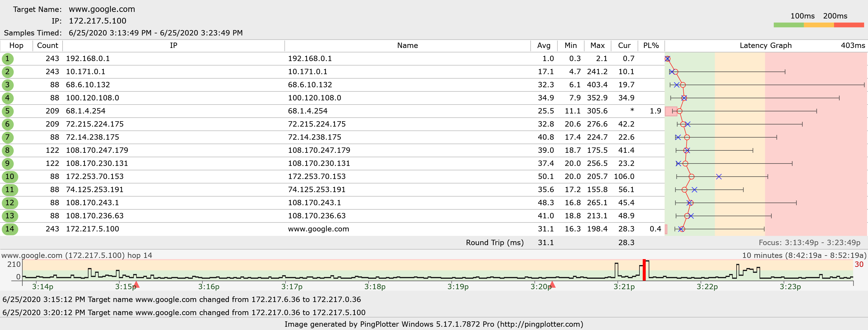Click the packet loss value 1.9 for hop 5

tap(655, 111)
